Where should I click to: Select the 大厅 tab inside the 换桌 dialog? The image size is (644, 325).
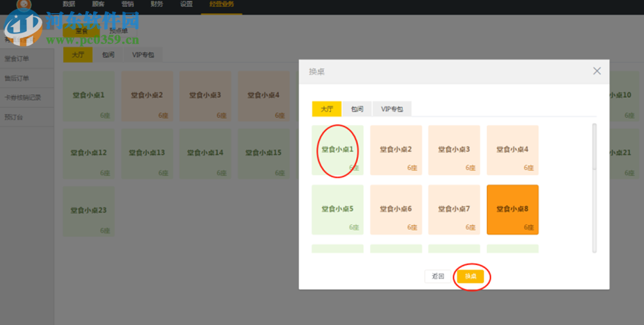tap(327, 109)
